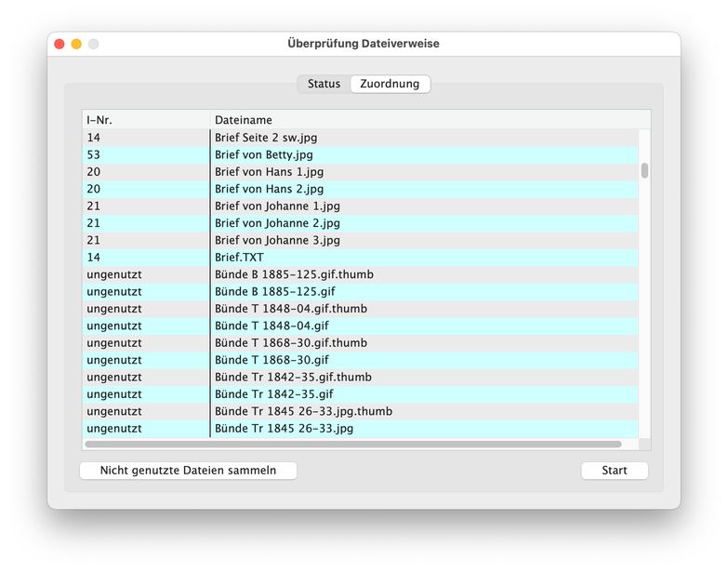Select Bünde B 1885-125.gif.thumb row
This screenshot has width=728, height=572.
294,274
